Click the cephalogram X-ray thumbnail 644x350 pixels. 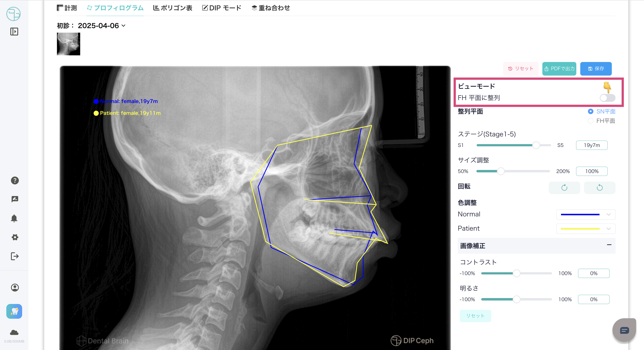point(69,44)
